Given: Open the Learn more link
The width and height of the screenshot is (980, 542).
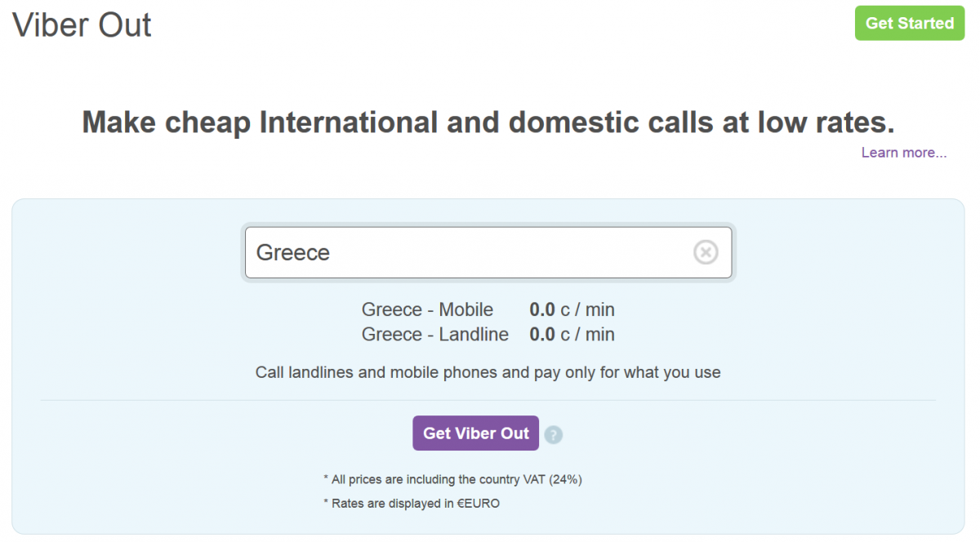Looking at the screenshot, I should tap(904, 153).
